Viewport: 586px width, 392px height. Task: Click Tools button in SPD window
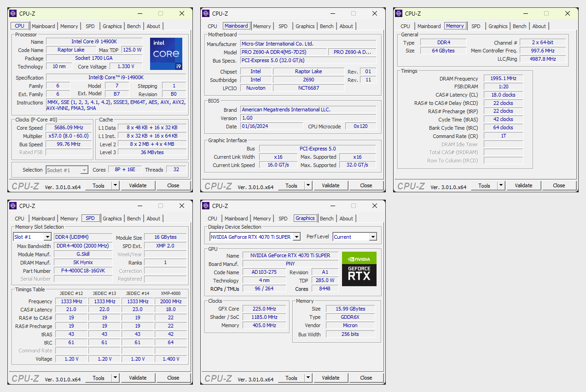coord(99,378)
